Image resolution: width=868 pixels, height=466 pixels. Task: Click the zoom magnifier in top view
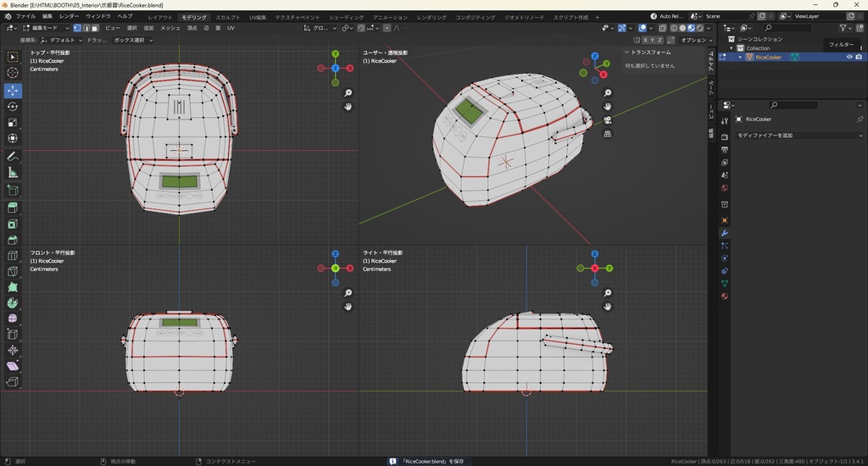[348, 92]
